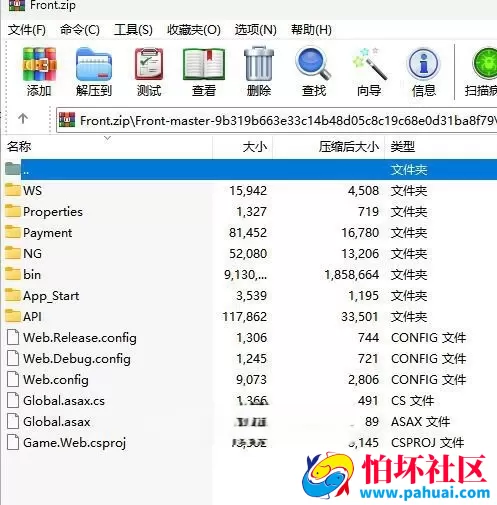Select the Payment folder icon

13,232
